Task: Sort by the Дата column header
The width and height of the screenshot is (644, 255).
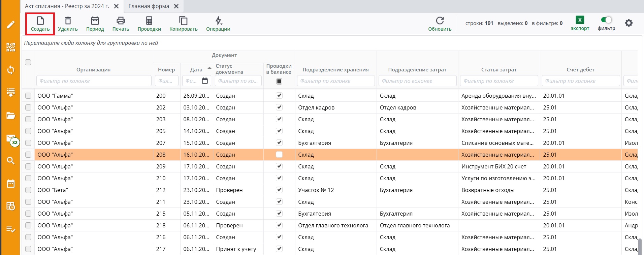Action: (196, 69)
